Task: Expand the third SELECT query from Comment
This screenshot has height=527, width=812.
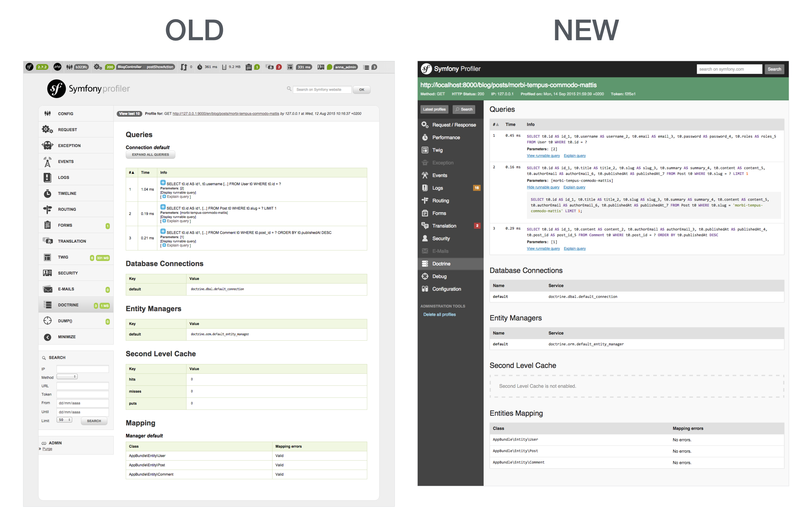Action: pyautogui.click(x=163, y=231)
